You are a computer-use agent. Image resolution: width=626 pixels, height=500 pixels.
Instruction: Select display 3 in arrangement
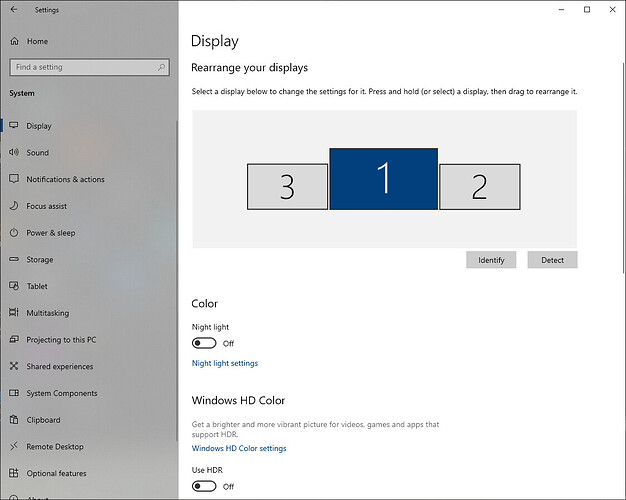click(x=287, y=187)
